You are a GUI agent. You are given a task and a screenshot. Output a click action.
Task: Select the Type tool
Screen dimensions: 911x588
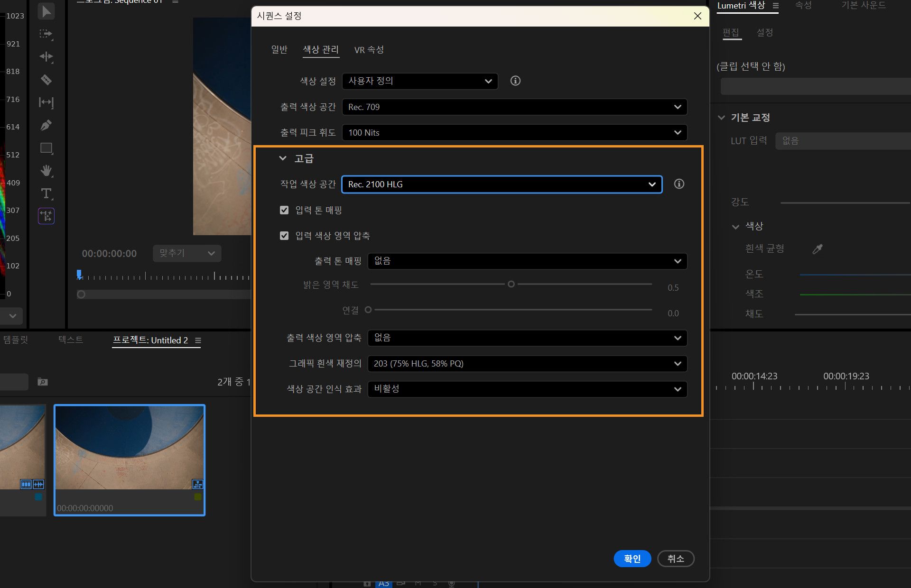coord(46,193)
